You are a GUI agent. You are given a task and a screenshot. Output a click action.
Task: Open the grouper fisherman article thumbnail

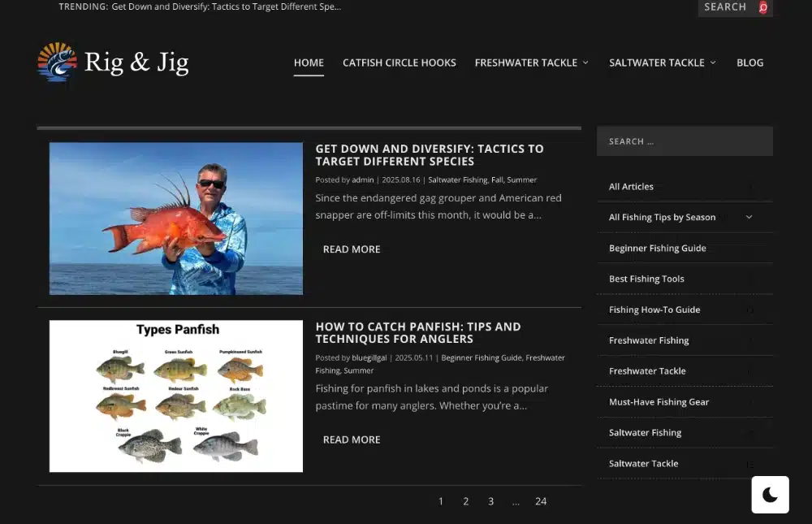176,219
